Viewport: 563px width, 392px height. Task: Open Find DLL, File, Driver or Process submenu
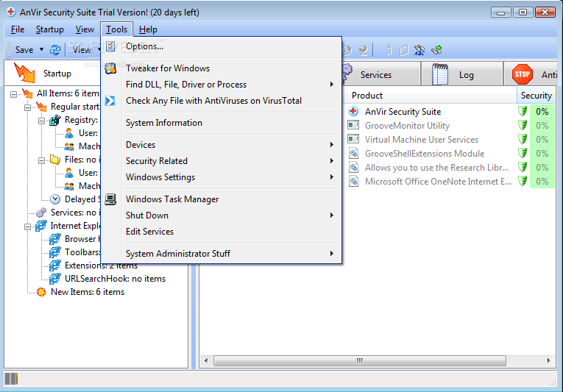click(221, 85)
